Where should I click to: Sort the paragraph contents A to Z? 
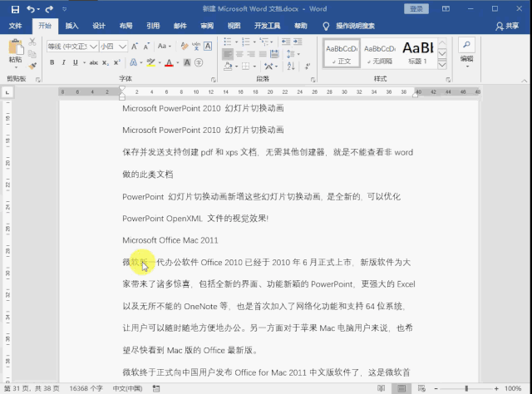[291, 66]
